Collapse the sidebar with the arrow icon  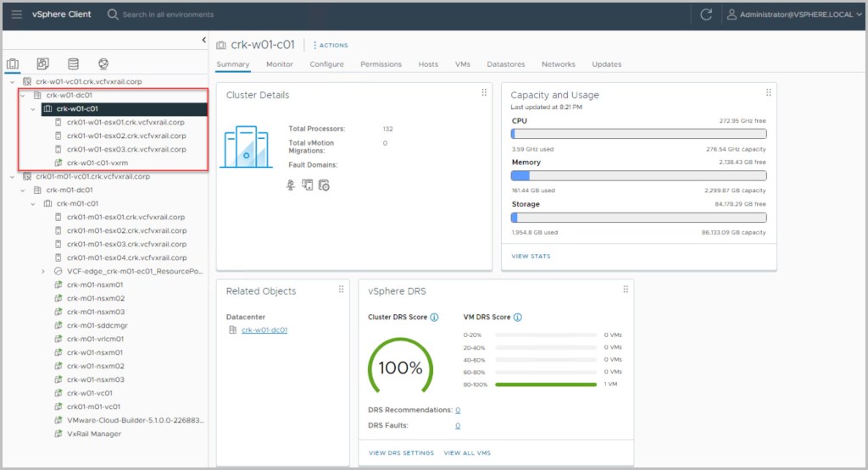tap(203, 40)
